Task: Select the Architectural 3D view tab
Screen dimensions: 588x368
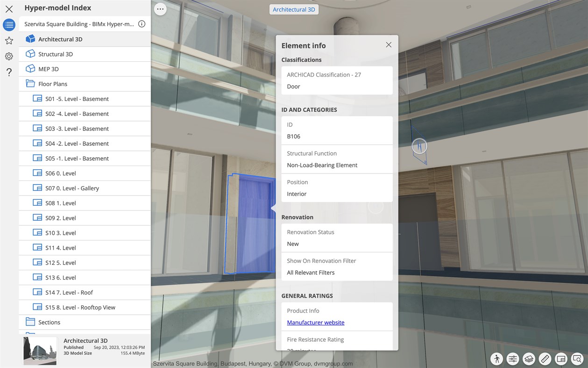Action: pos(294,9)
